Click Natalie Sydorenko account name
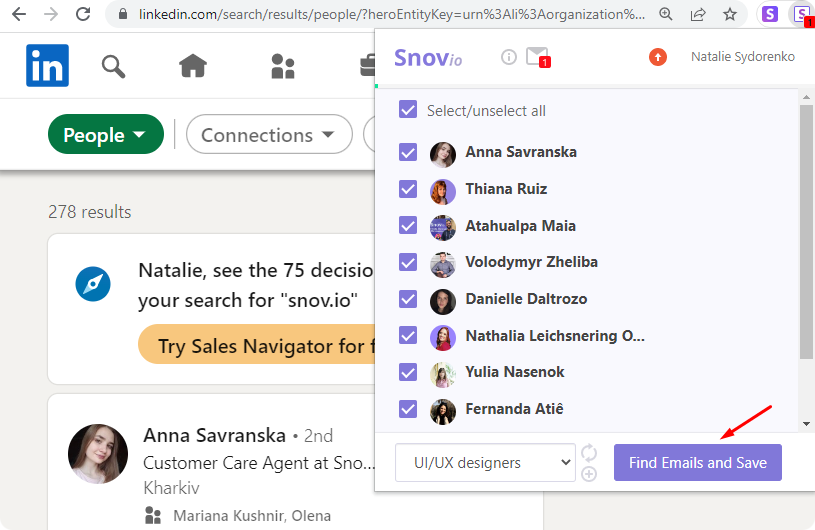The image size is (815, 530). point(742,57)
